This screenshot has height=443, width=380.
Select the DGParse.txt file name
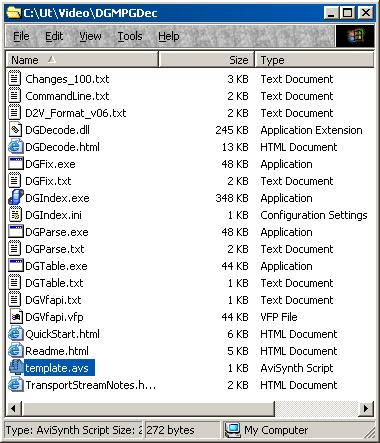[55, 249]
